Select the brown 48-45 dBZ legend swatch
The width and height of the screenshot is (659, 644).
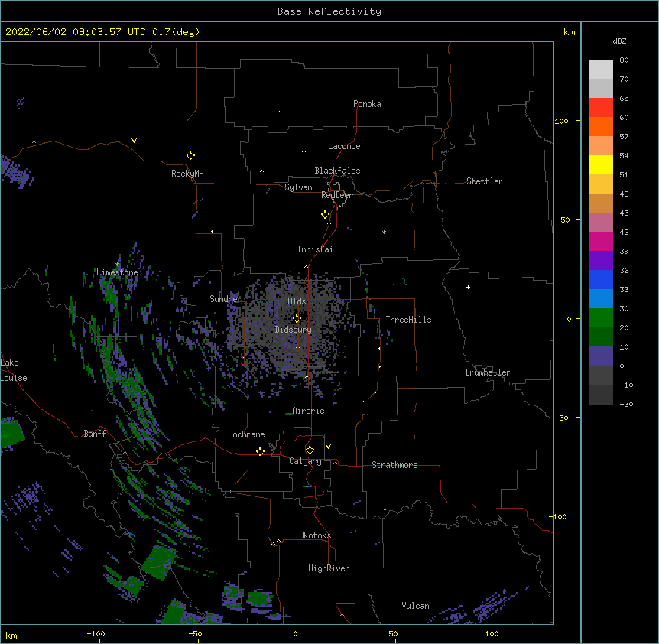point(601,203)
